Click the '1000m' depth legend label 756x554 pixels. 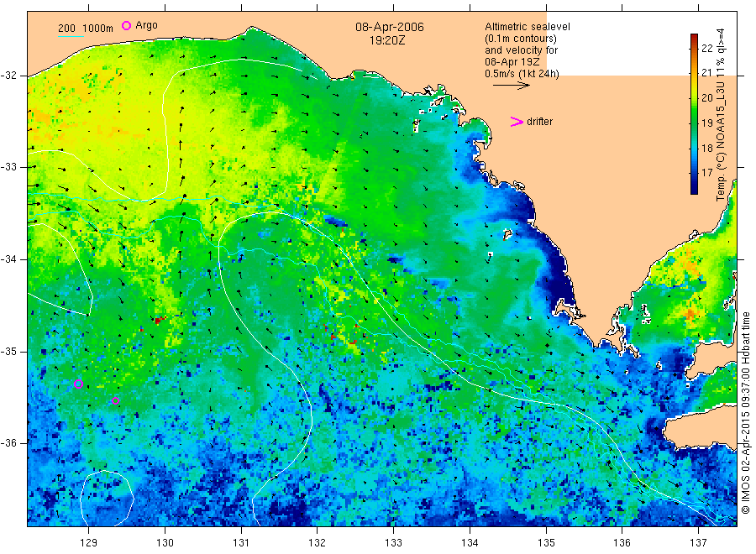click(97, 29)
